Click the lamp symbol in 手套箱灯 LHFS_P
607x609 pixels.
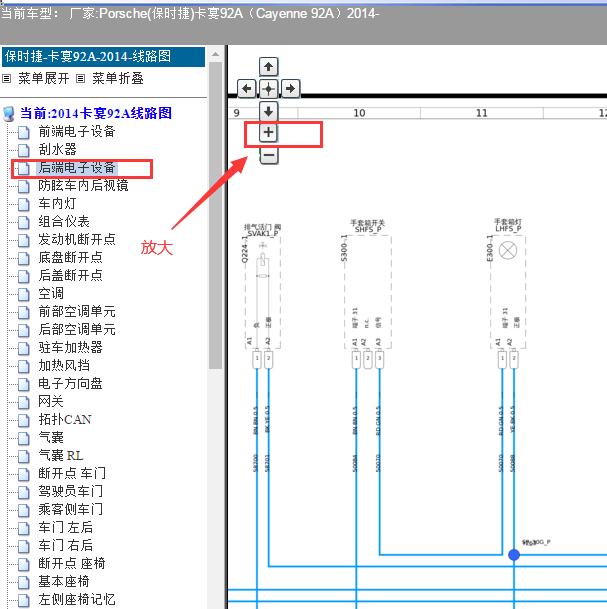(508, 251)
